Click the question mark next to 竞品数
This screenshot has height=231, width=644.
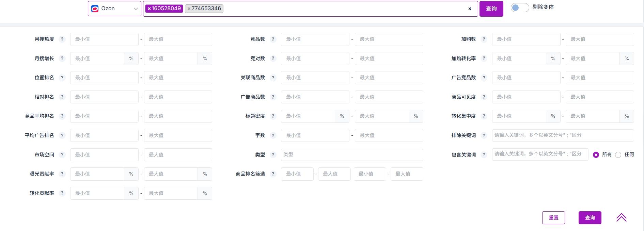273,39
